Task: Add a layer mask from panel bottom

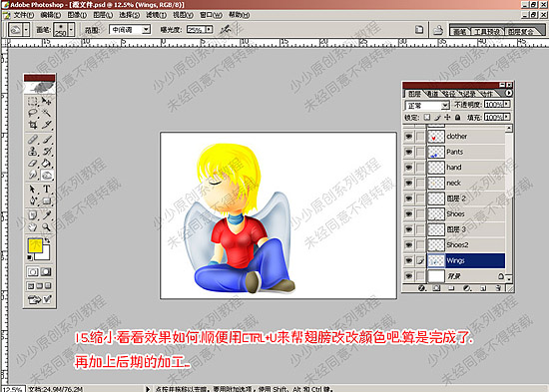Action: pos(436,288)
